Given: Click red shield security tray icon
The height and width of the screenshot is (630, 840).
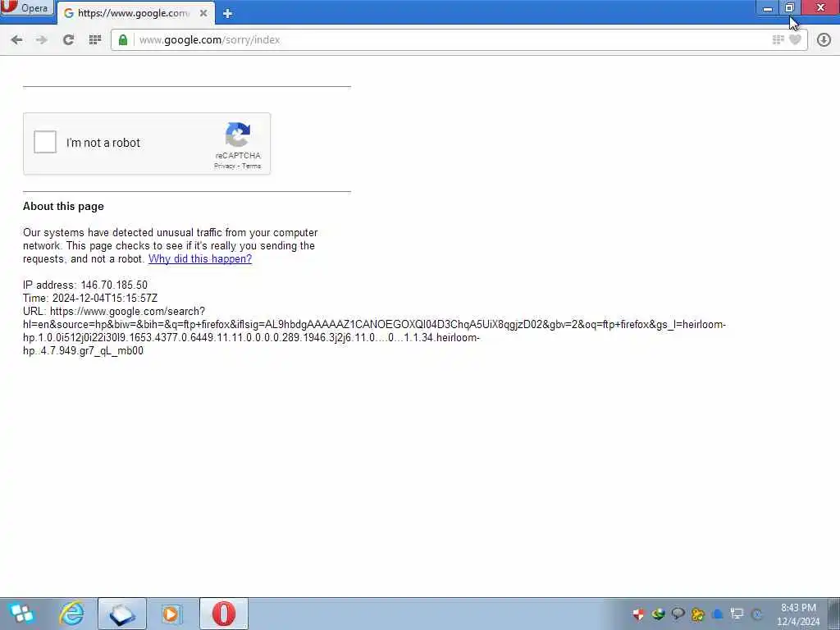Looking at the screenshot, I should (638, 614).
